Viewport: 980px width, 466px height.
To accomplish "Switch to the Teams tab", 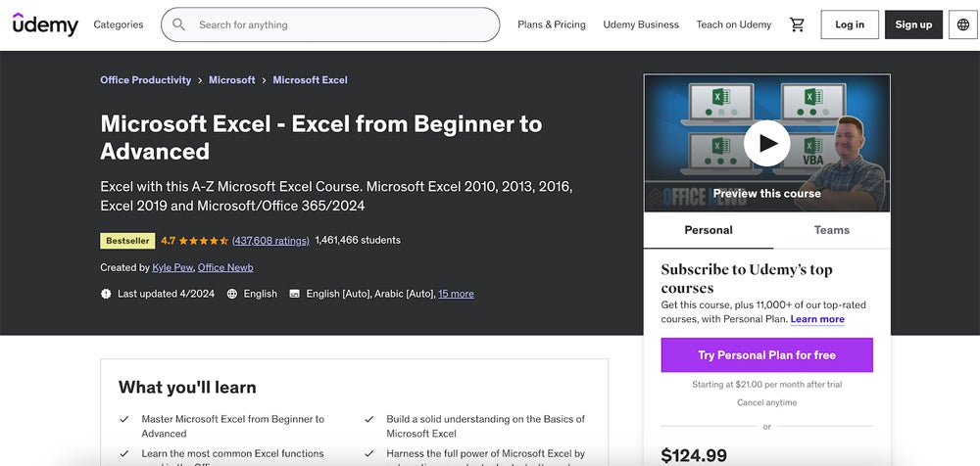I will pyautogui.click(x=832, y=230).
